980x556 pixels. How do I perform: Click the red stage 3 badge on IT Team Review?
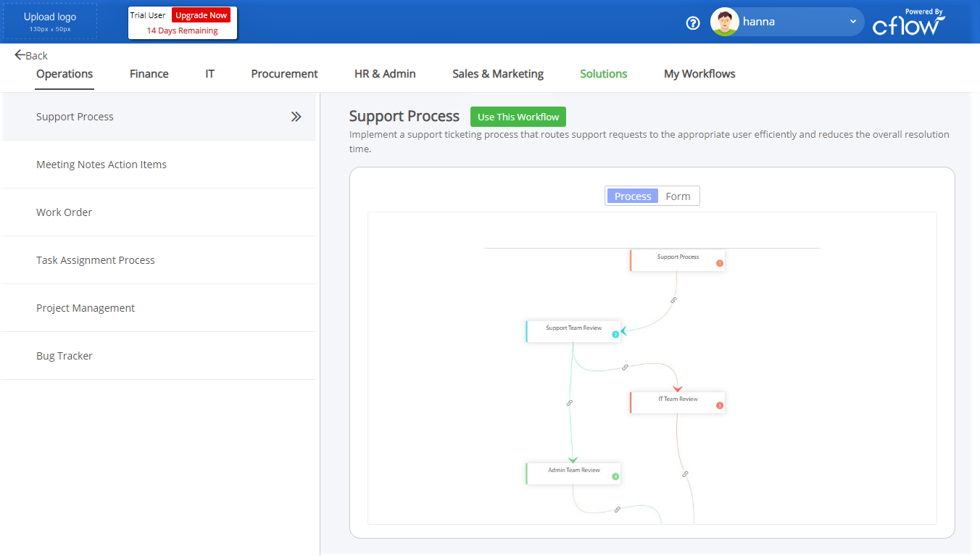click(x=720, y=406)
